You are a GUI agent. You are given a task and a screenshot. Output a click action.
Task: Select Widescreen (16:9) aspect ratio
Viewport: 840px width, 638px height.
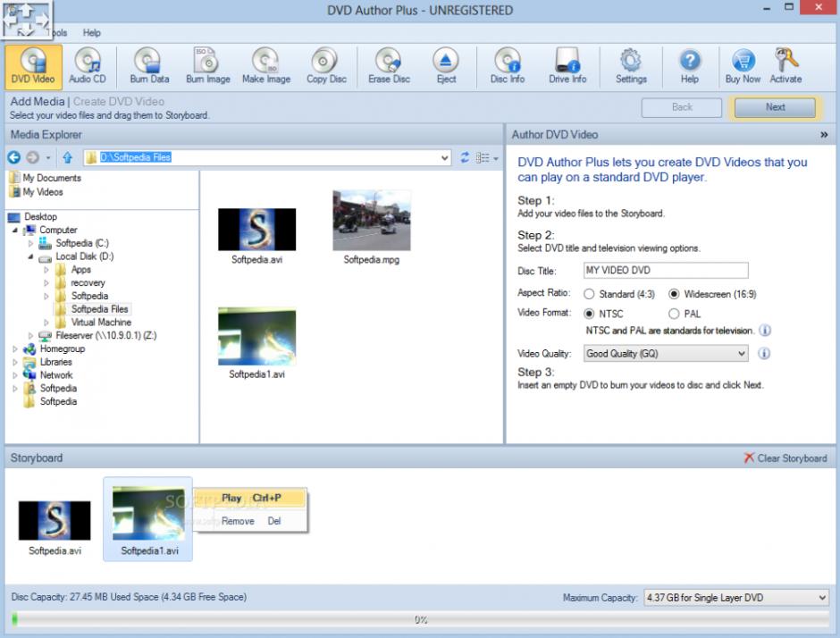click(674, 294)
